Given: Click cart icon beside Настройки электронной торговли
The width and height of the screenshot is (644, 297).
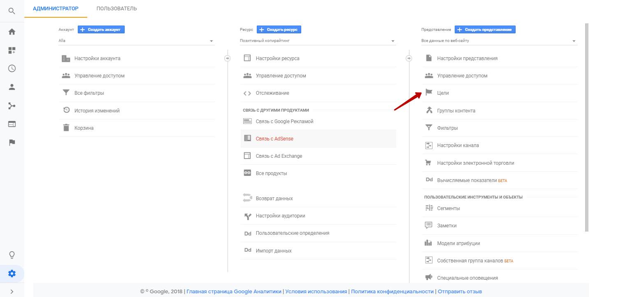Looking at the screenshot, I should coord(428,163).
